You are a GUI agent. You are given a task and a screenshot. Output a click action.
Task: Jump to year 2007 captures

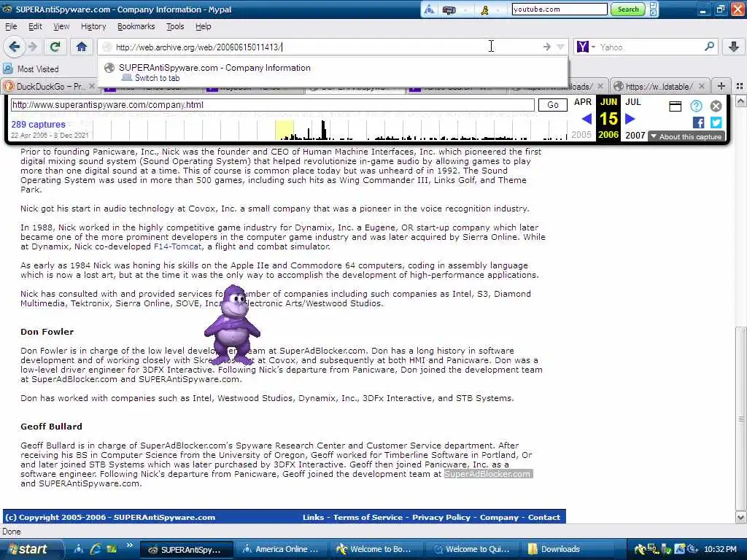[x=635, y=135]
